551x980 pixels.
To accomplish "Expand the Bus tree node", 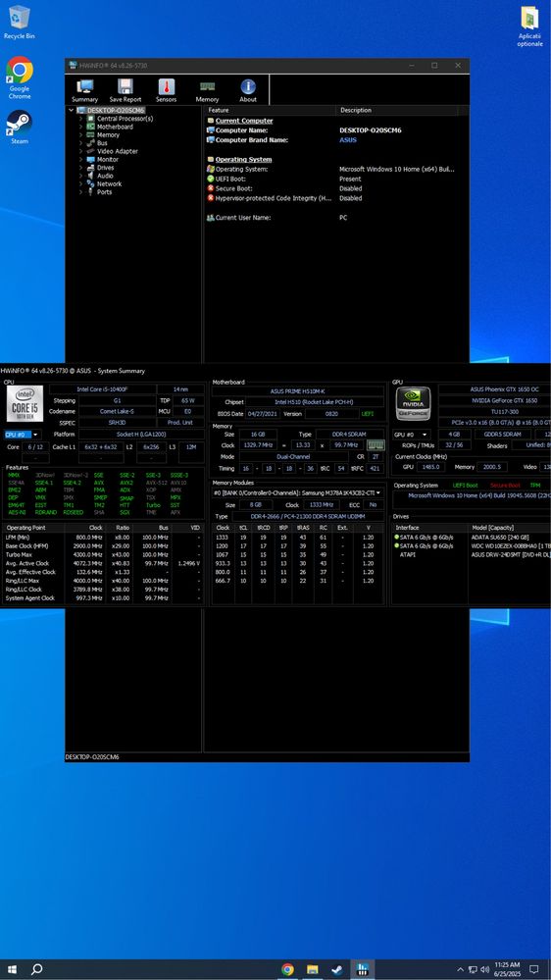I will click(80, 143).
